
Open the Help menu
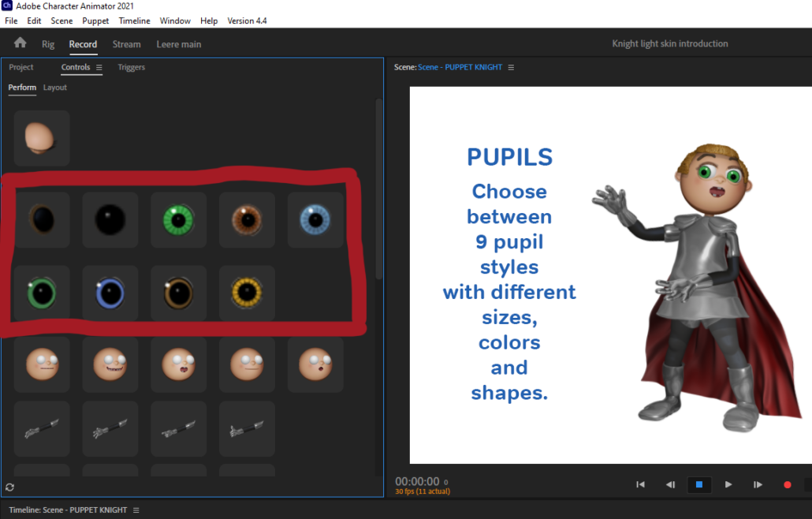209,21
